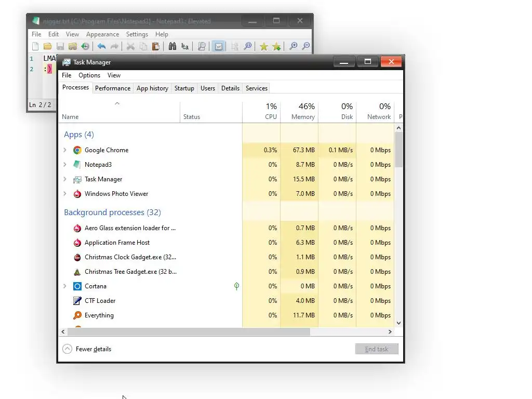The width and height of the screenshot is (532, 399).
Task: Click the greyed Save floppy icon in Notepad3
Action: 60,46
